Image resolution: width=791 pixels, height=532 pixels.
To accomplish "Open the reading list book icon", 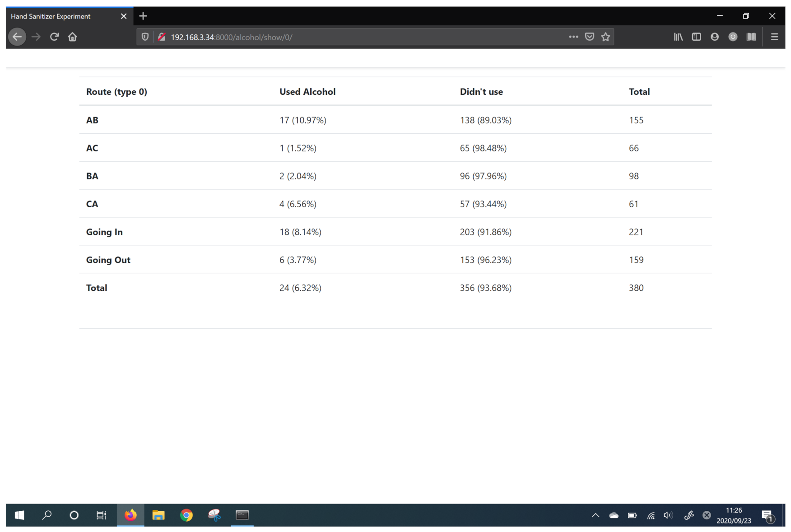I will pos(751,37).
